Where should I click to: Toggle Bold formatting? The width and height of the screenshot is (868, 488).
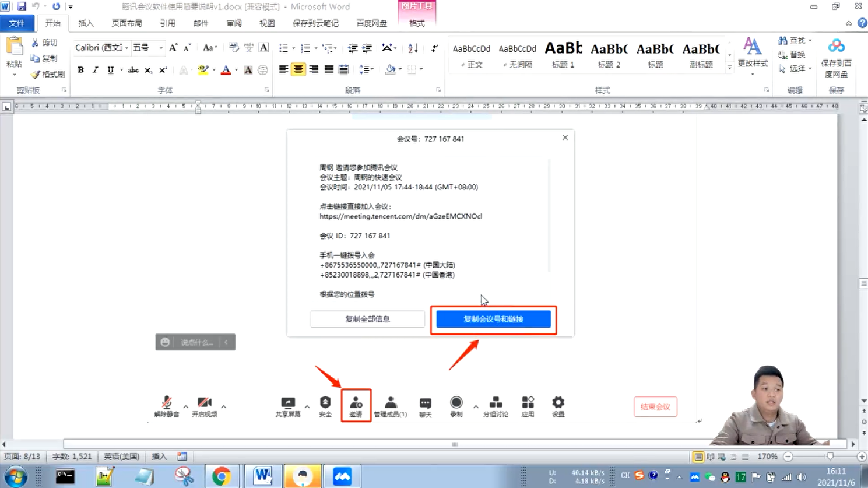(x=80, y=70)
